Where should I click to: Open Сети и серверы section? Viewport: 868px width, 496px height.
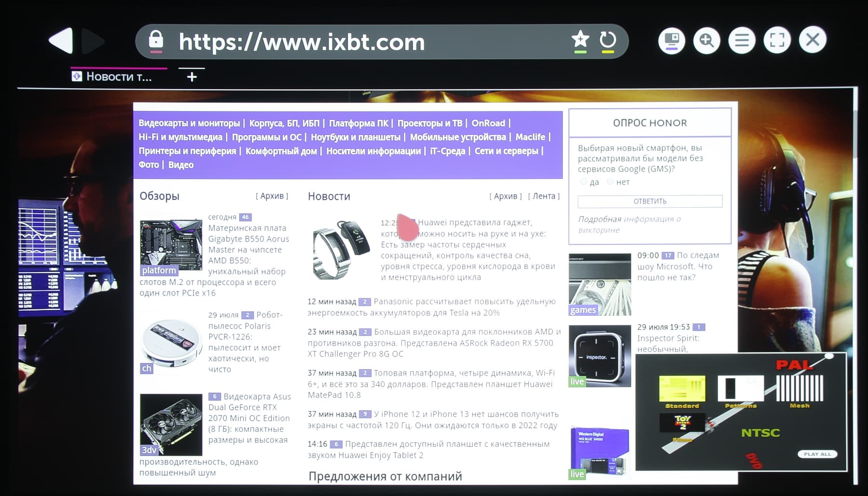pos(506,151)
